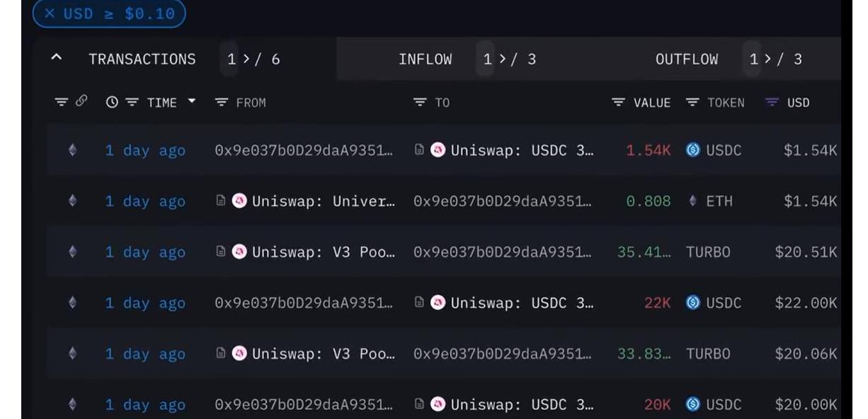
Task: Sort by Time dropdown arrow
Action: click(191, 102)
